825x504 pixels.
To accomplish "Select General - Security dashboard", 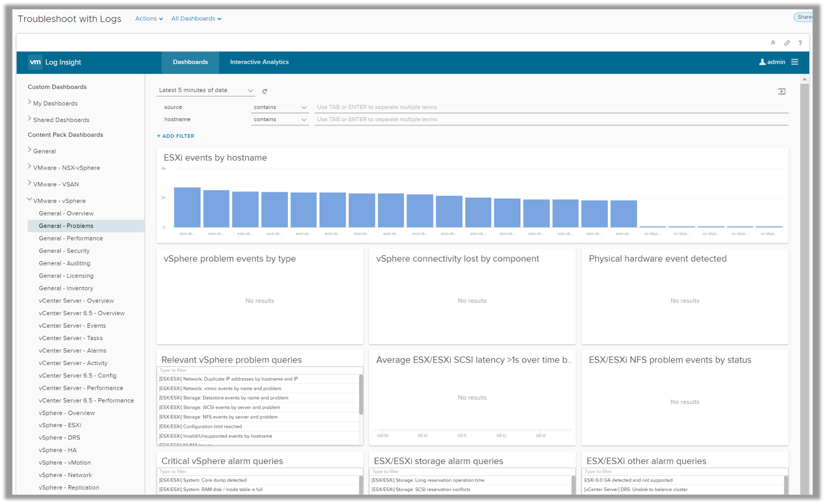I will 64,251.
